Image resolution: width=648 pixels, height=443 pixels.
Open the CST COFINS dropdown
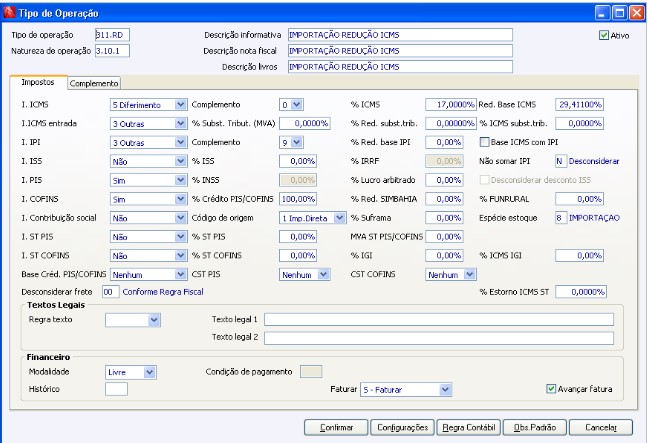click(467, 274)
